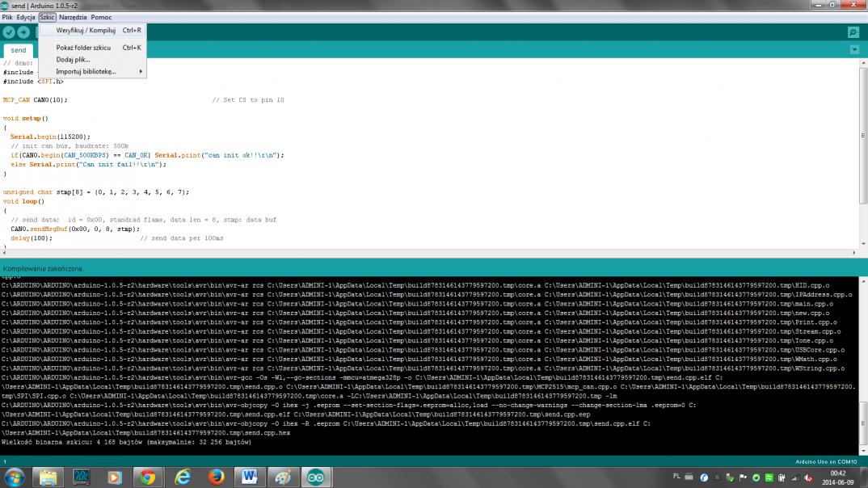Open the Pomoc menu

click(x=101, y=17)
